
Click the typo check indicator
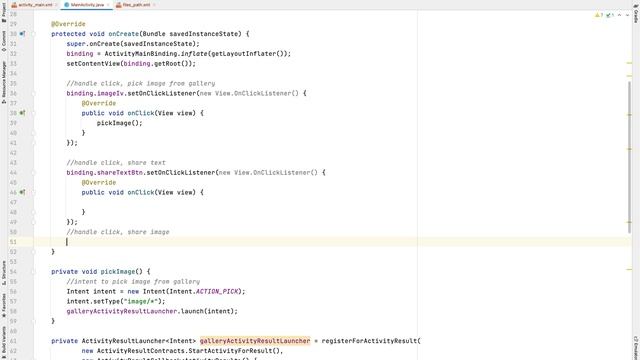610,15
